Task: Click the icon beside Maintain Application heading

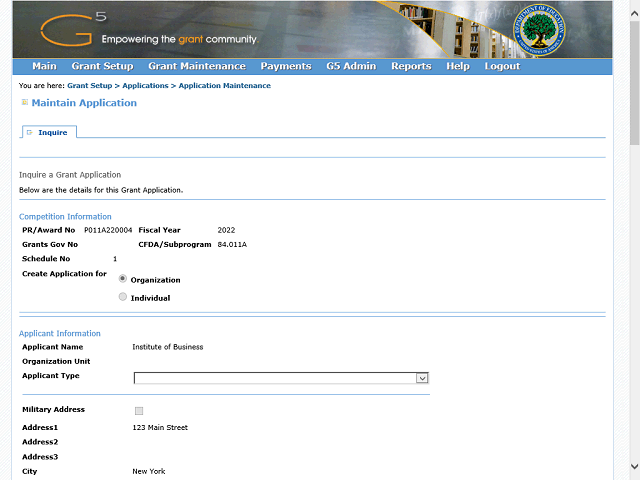Action: [x=25, y=103]
